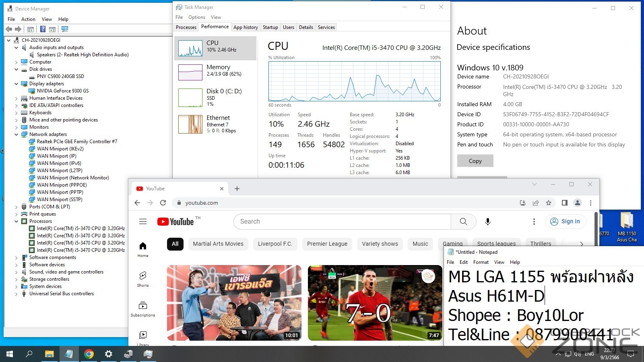Open YouTube Shorts from sidebar
This screenshot has width=644, height=362.
(143, 279)
